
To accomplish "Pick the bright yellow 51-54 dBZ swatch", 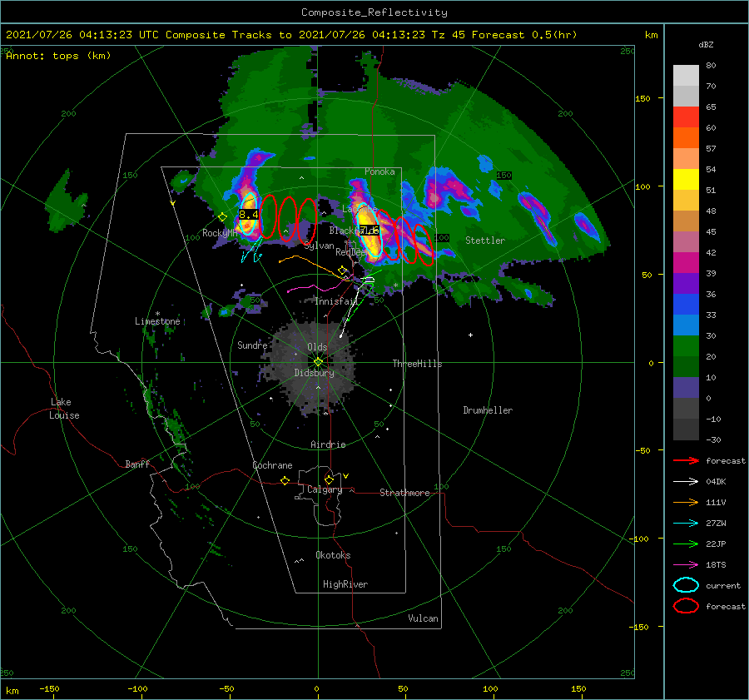I will click(x=686, y=180).
